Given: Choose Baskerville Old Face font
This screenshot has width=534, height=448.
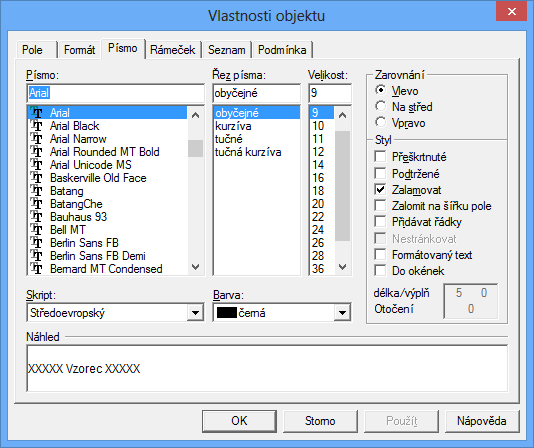Looking at the screenshot, I should pyautogui.click(x=107, y=178).
